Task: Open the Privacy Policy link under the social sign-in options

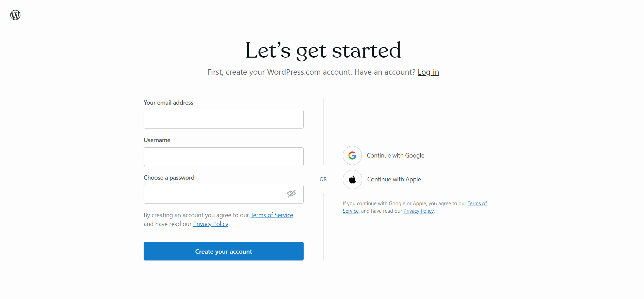Action: (x=418, y=211)
